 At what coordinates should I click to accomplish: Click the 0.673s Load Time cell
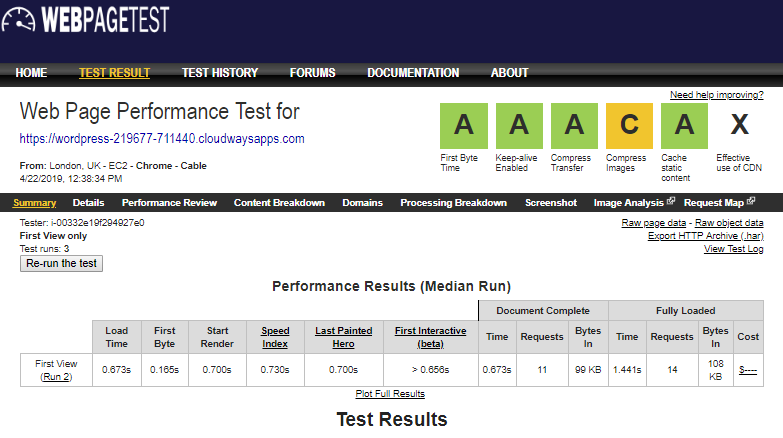click(x=116, y=370)
